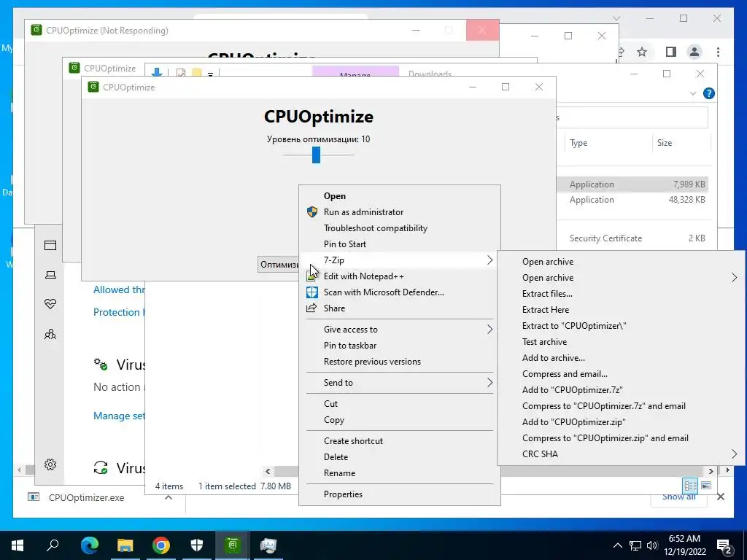Open Windows Security settings gear
Viewport: 747px width, 560px height.
(50, 464)
